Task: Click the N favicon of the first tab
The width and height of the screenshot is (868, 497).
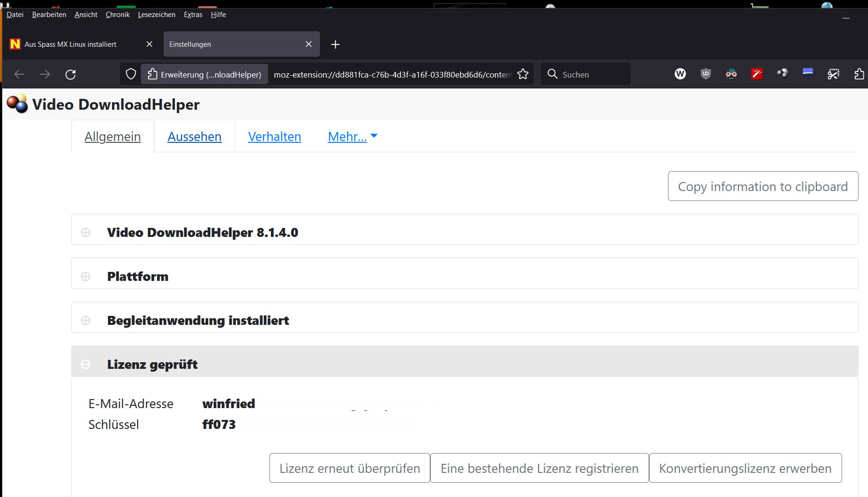Action: (x=15, y=44)
